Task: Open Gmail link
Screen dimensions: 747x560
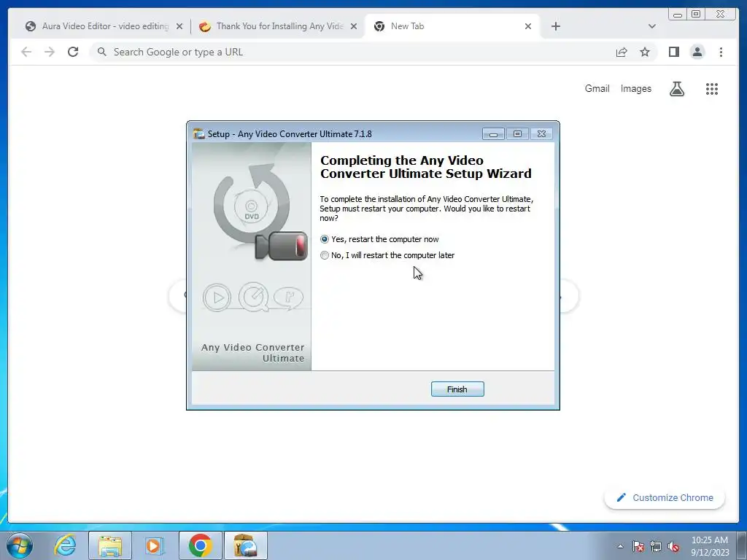Action: 597,88
